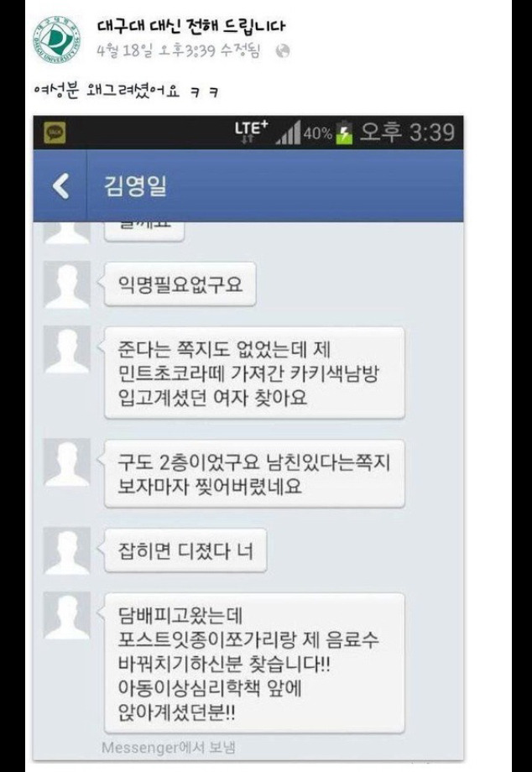Tap the avatar beside 잡히면 디졌다 너
532x772 pixels.
pos(67,550)
